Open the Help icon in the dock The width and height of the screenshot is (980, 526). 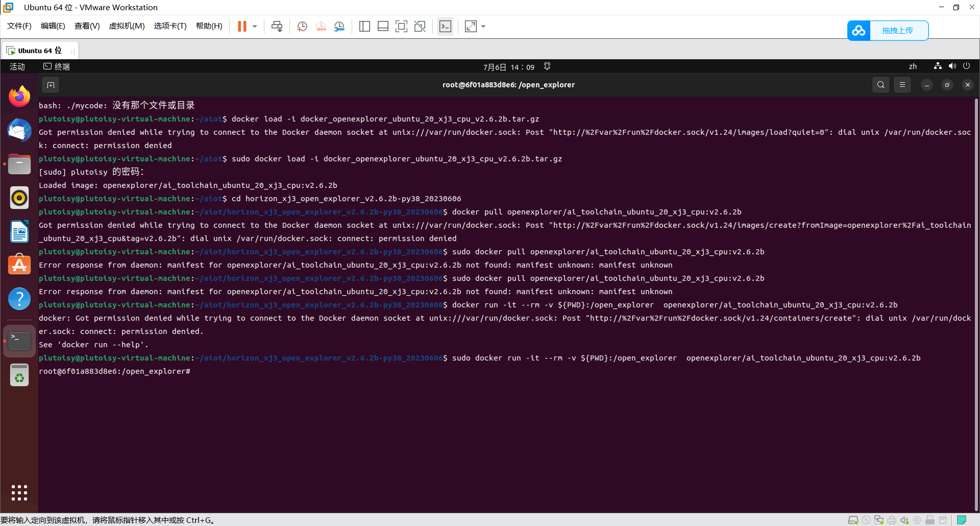(19, 299)
